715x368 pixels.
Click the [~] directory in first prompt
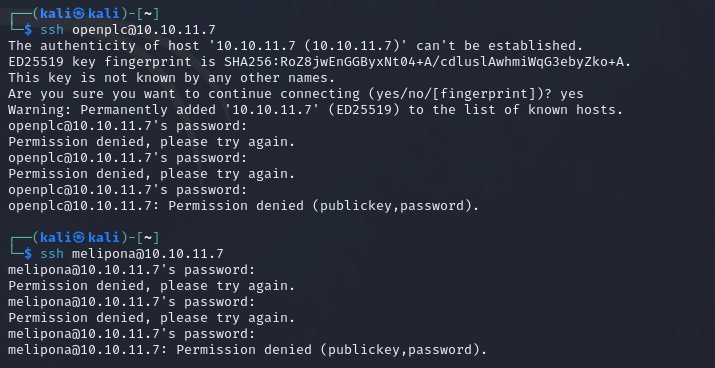(x=148, y=14)
